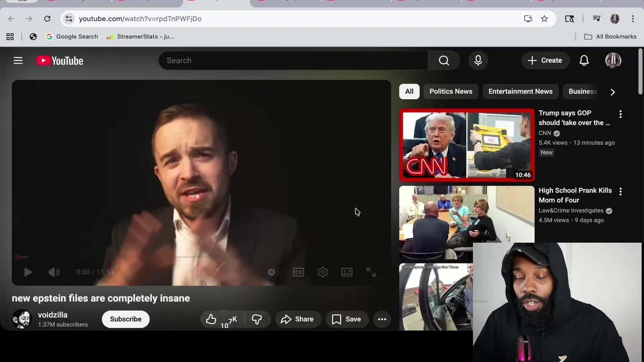Open site information icon in address bar
Screen dimensions: 644x362
[x=69, y=19]
